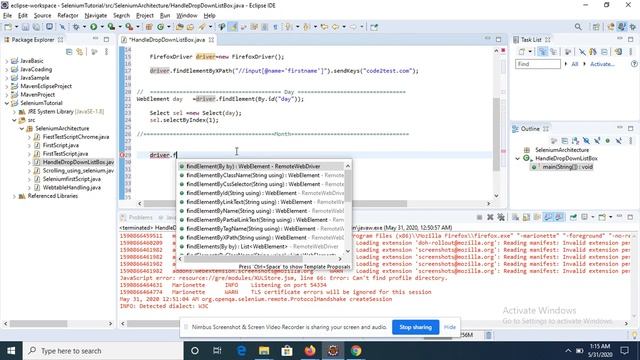Open New Task dropdown arrow in Task List
640x360 pixels.
530,52
